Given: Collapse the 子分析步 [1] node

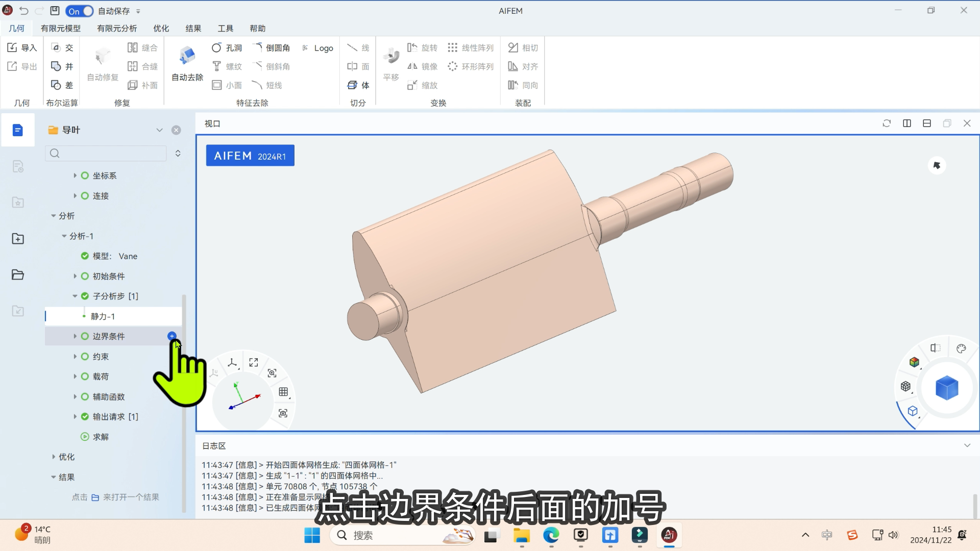Looking at the screenshot, I should [x=75, y=296].
